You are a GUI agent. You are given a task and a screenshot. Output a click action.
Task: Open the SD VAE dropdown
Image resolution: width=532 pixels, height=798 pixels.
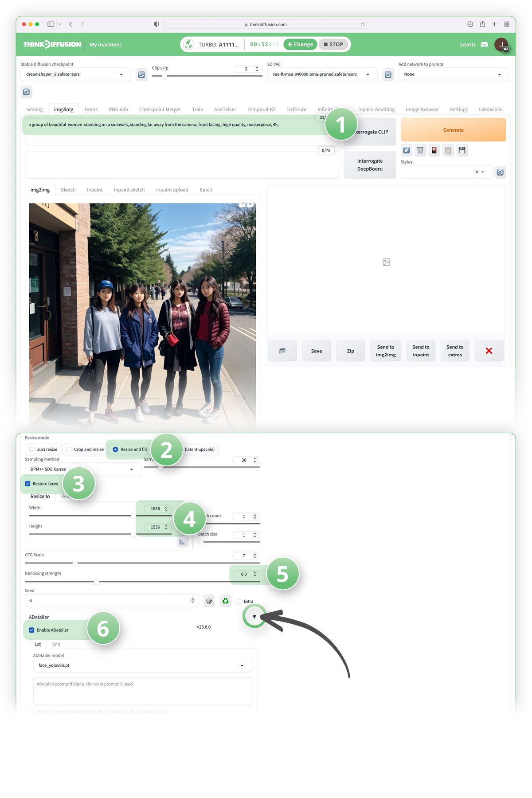322,74
